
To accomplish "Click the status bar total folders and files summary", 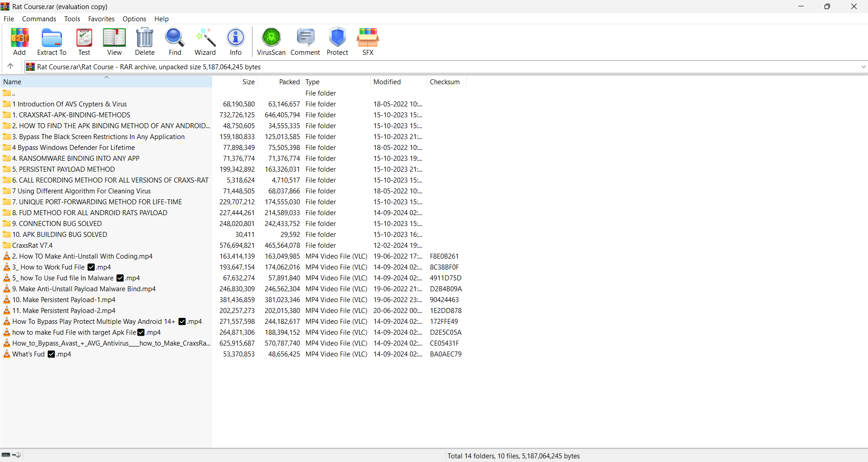I will tap(514, 456).
